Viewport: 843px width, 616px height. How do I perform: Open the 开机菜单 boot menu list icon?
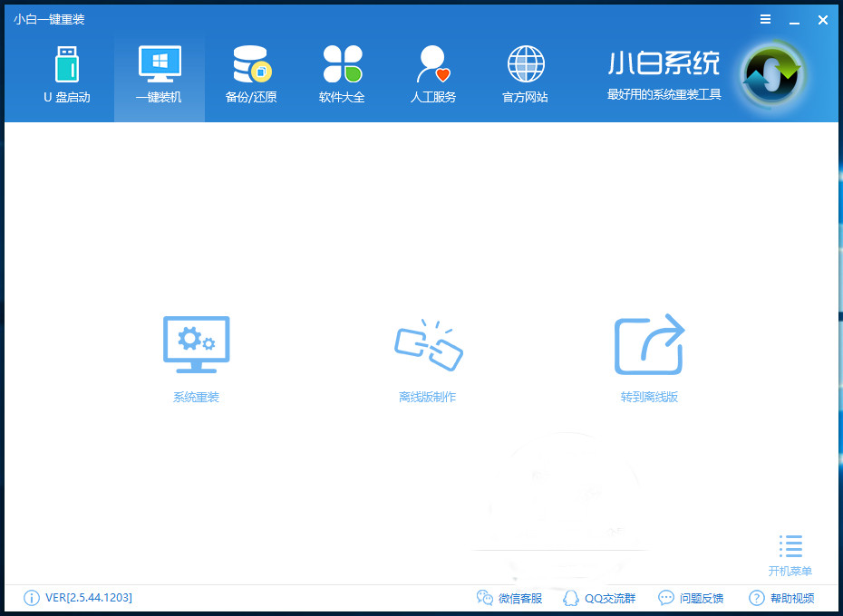click(x=790, y=546)
